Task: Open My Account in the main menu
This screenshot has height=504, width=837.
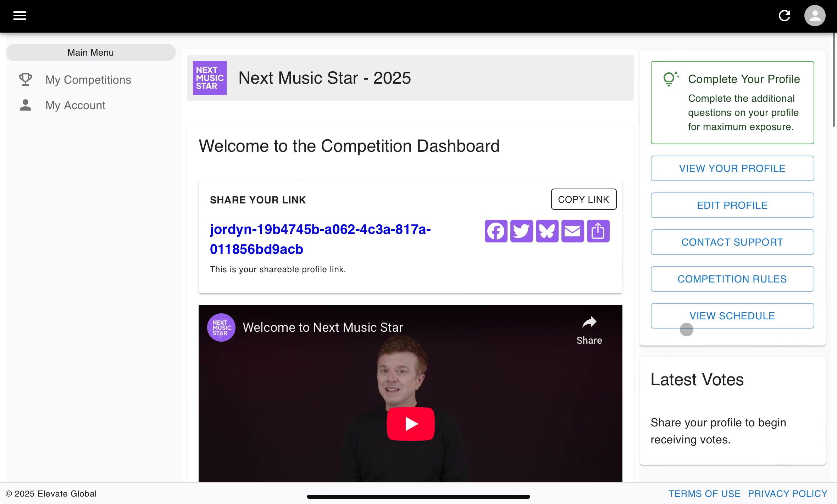Action: tap(75, 105)
